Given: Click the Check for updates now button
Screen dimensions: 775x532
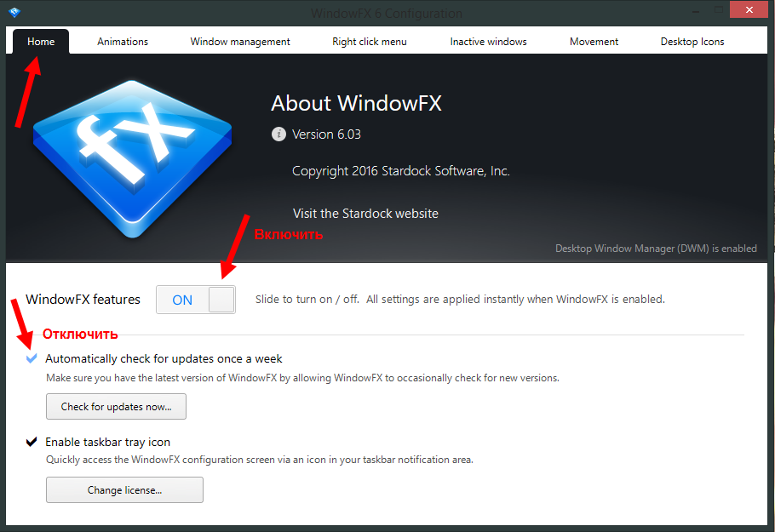Looking at the screenshot, I should (x=116, y=406).
